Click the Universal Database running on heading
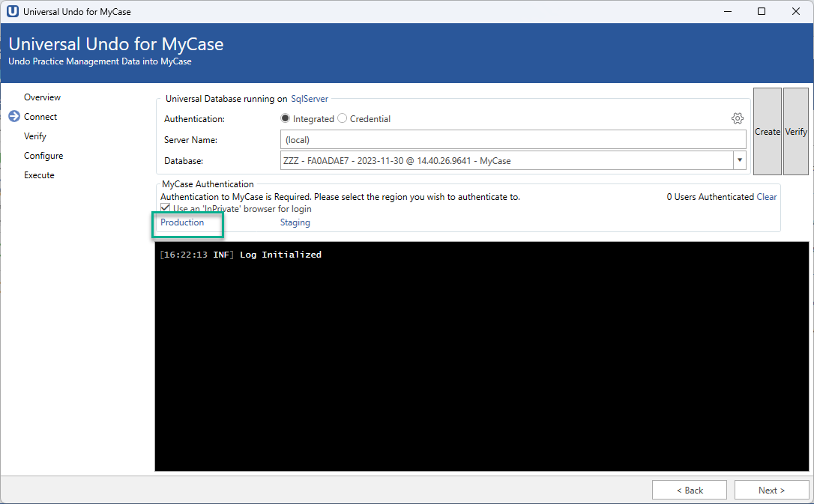The image size is (814, 504). pyautogui.click(x=226, y=99)
